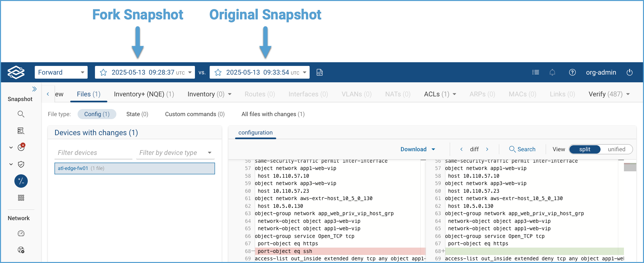Expand the security shield sidebar group
The image size is (644, 263).
pos(11,164)
